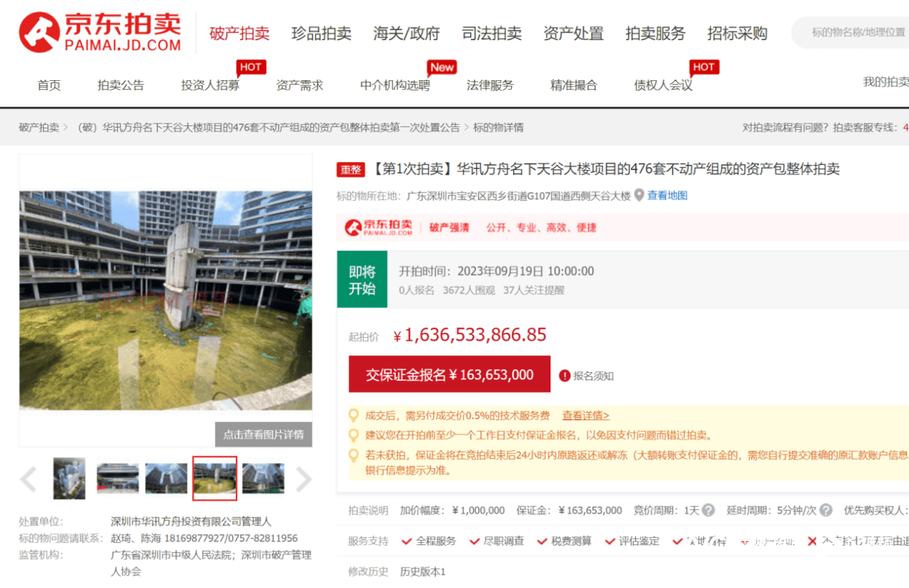Click the help icon next to 延时周期

(826, 510)
